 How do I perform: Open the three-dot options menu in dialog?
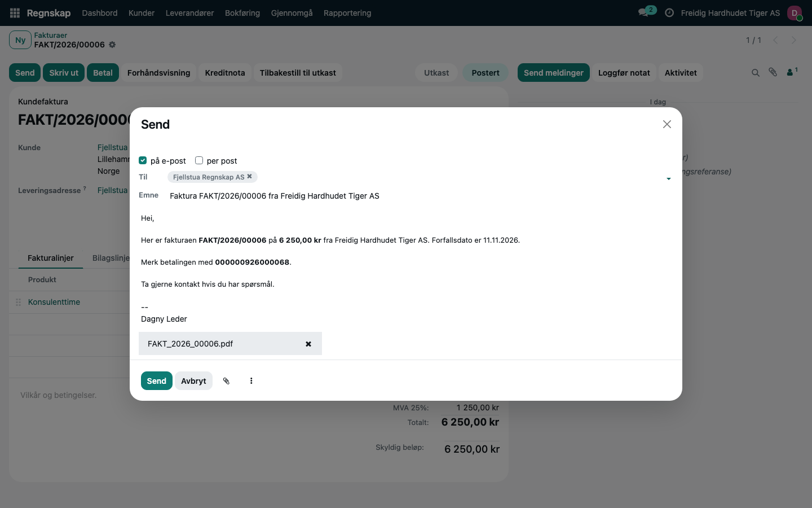(251, 381)
